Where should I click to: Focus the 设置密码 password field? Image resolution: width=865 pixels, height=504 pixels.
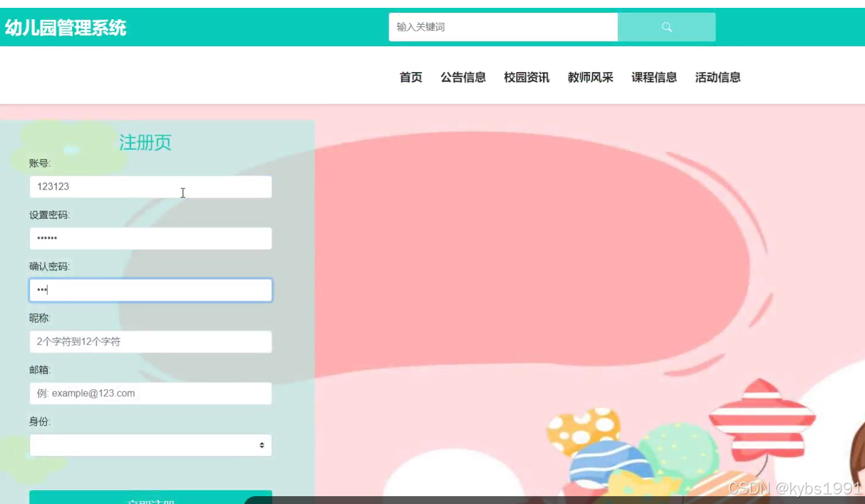tap(150, 238)
